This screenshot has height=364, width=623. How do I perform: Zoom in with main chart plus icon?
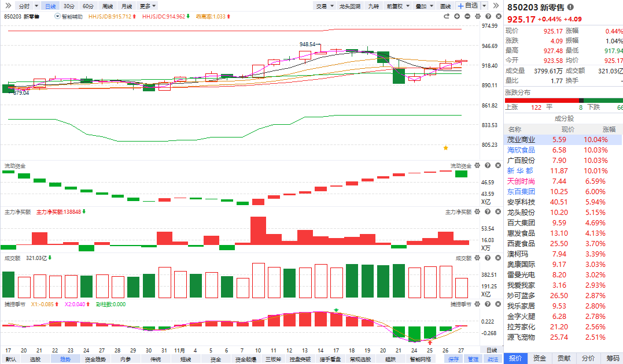click(457, 16)
